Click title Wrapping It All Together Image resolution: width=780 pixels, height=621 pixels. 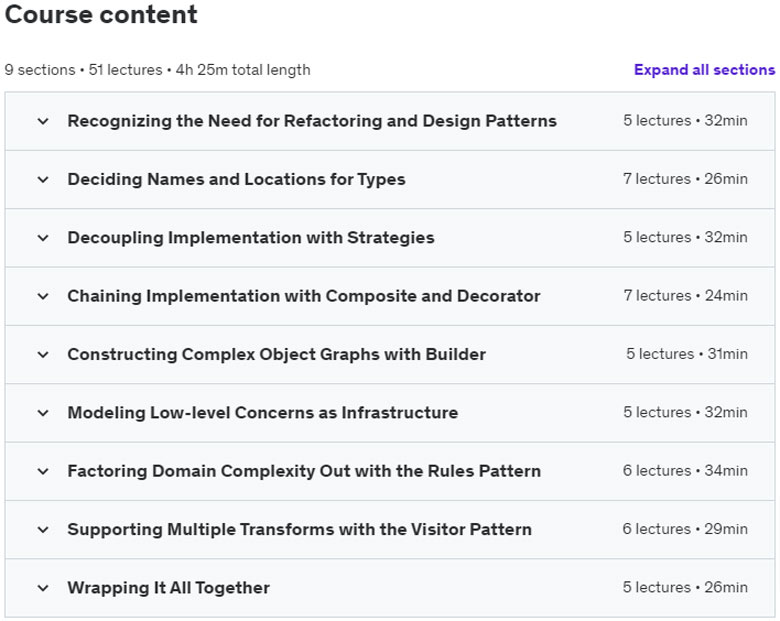(169, 588)
